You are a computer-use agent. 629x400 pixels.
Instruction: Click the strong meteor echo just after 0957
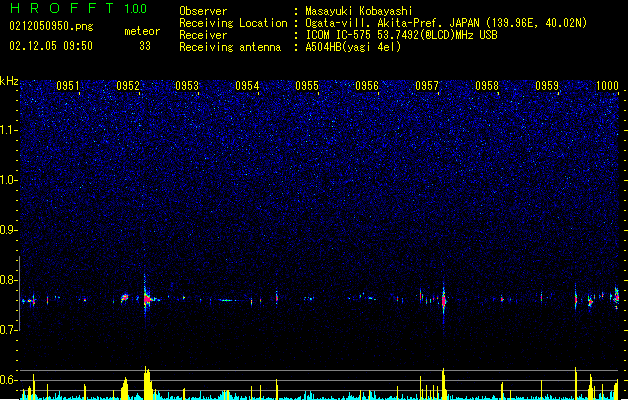444,300
